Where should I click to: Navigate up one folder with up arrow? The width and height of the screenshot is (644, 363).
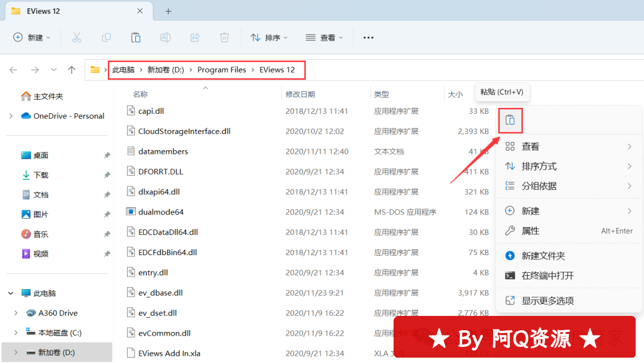(72, 70)
